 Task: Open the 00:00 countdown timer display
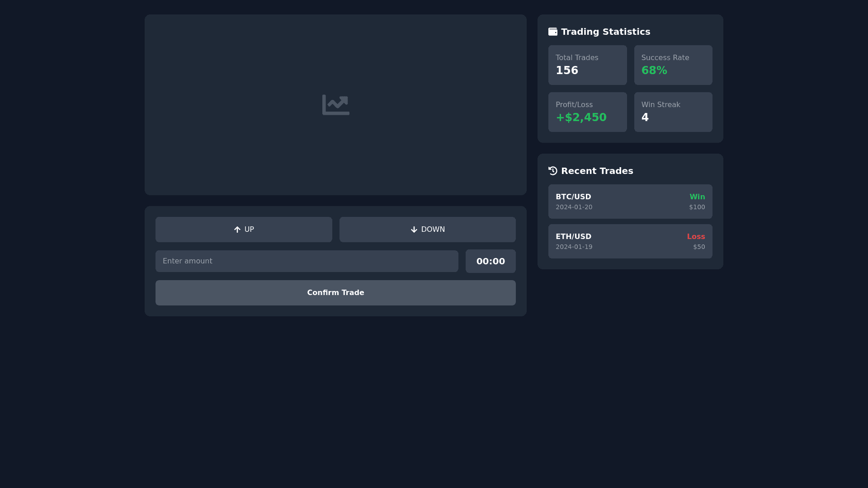[491, 261]
